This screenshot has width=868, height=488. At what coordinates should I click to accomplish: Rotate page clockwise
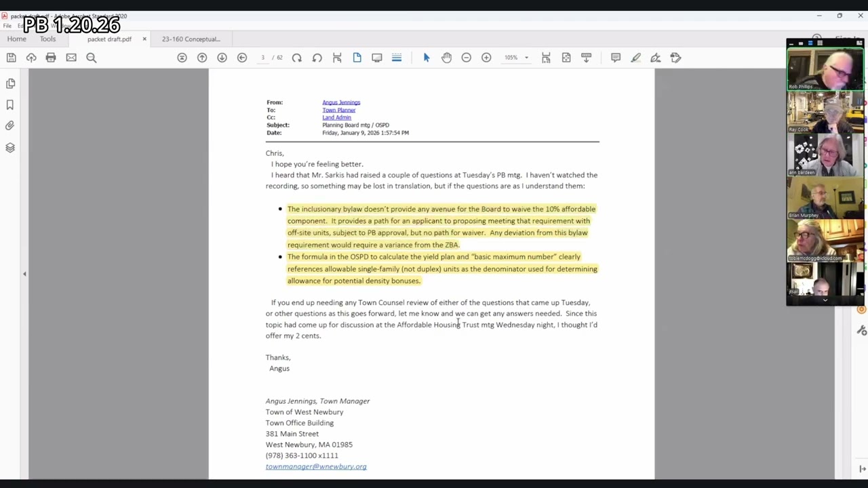[x=297, y=58]
